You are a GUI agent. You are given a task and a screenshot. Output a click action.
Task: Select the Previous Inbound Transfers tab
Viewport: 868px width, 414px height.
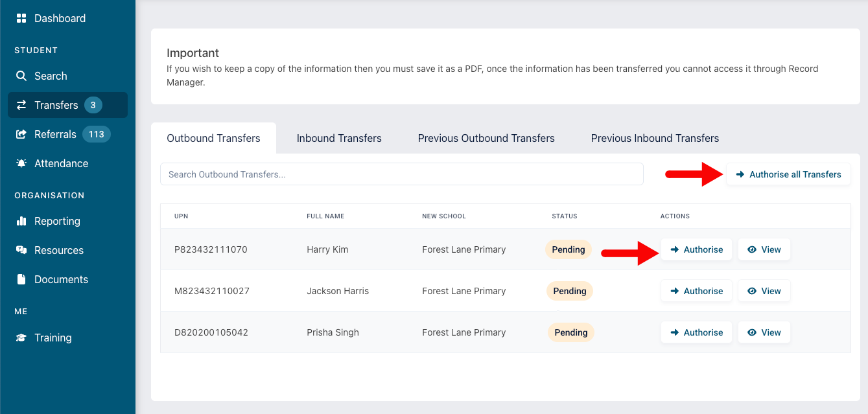click(655, 137)
